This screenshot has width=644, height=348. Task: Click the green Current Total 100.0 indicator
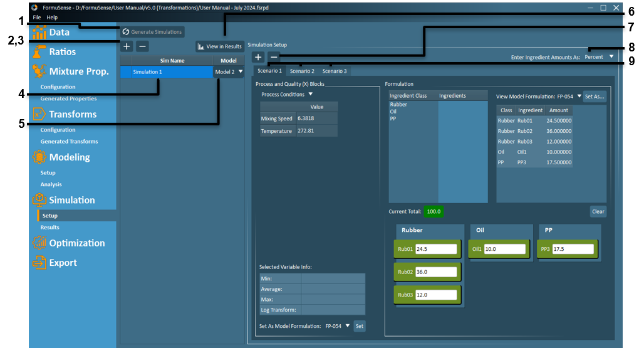click(x=434, y=211)
